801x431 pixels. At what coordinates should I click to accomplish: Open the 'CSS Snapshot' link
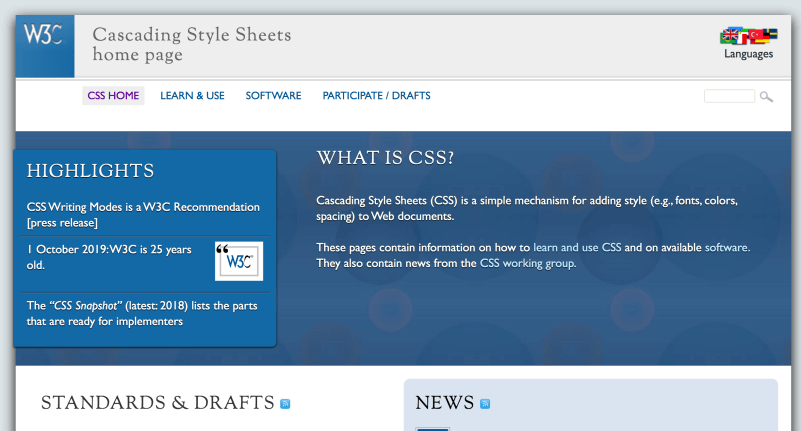tap(88, 306)
